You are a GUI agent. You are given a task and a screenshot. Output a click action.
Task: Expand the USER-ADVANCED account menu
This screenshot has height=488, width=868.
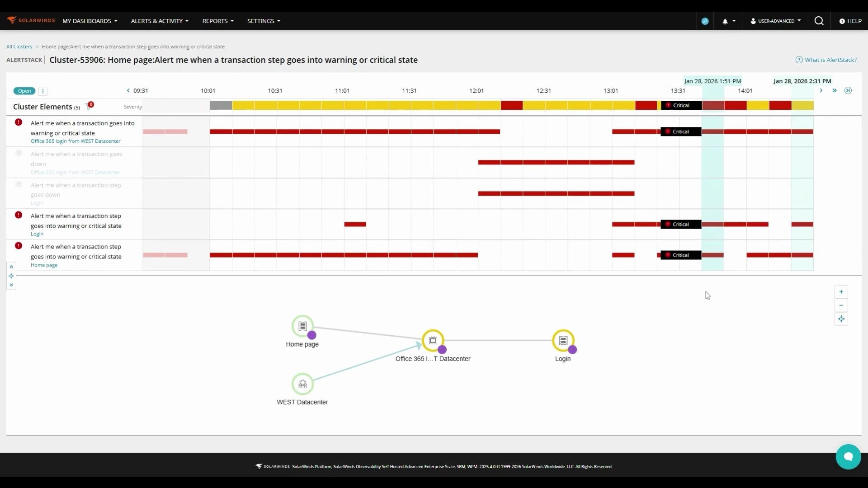(x=776, y=21)
